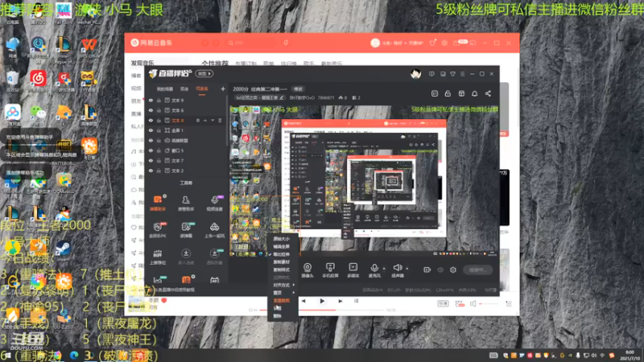644x362 pixels.
Task: Click the lock icon in 直播伴侣 top-right toolbar
Action: 448,93
